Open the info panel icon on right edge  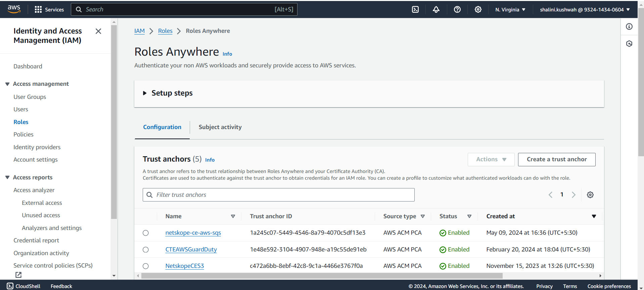pos(629,26)
